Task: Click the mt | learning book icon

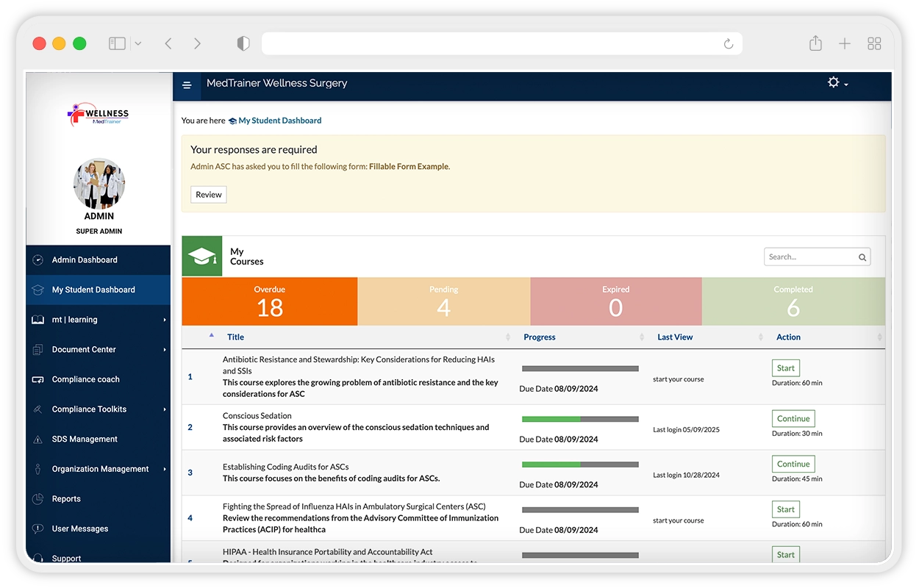Action: click(37, 320)
